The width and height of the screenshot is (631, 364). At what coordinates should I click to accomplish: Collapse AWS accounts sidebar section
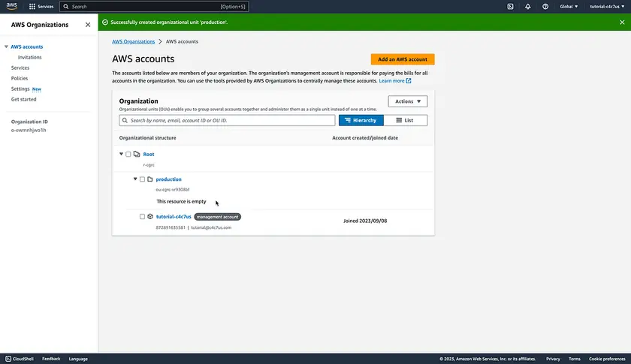click(x=6, y=47)
